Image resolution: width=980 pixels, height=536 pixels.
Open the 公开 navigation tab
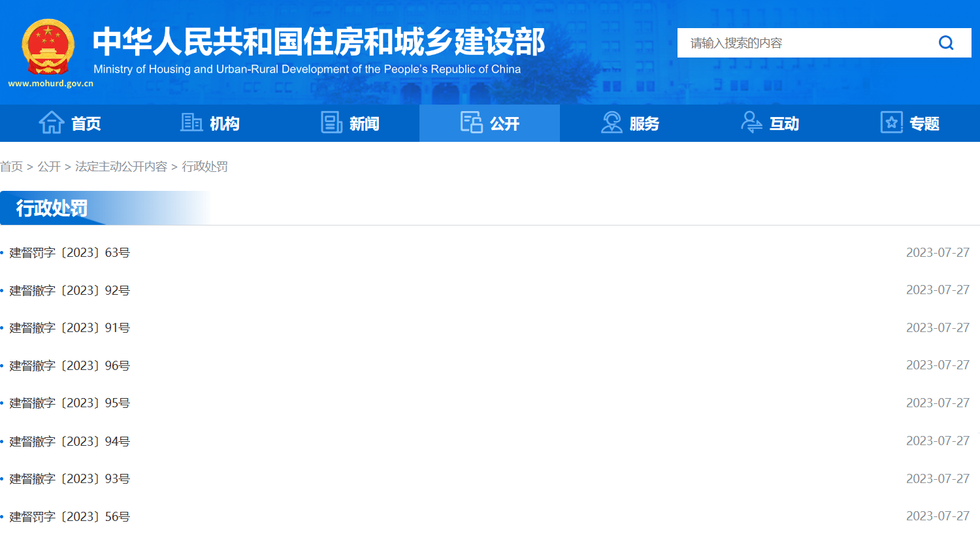tap(489, 123)
